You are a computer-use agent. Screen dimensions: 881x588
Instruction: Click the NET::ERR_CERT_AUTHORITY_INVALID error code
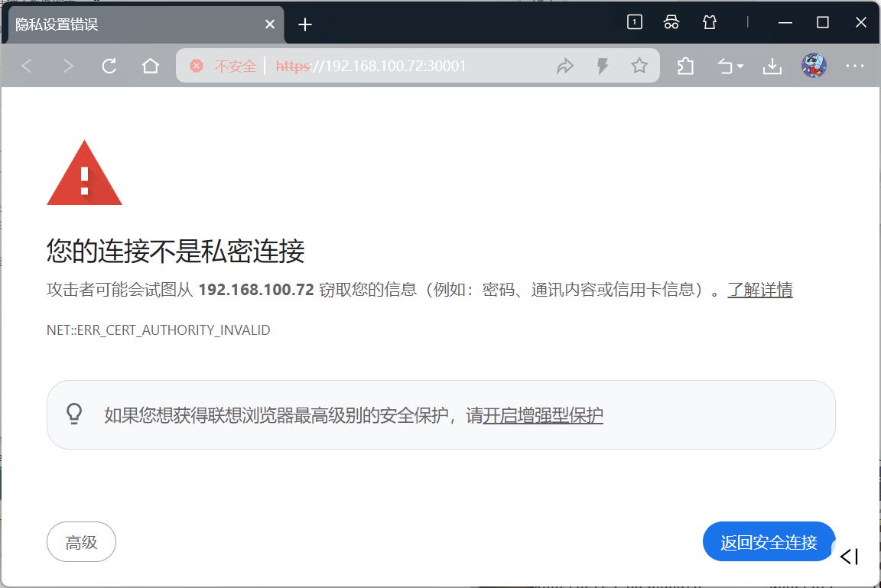[158, 330]
